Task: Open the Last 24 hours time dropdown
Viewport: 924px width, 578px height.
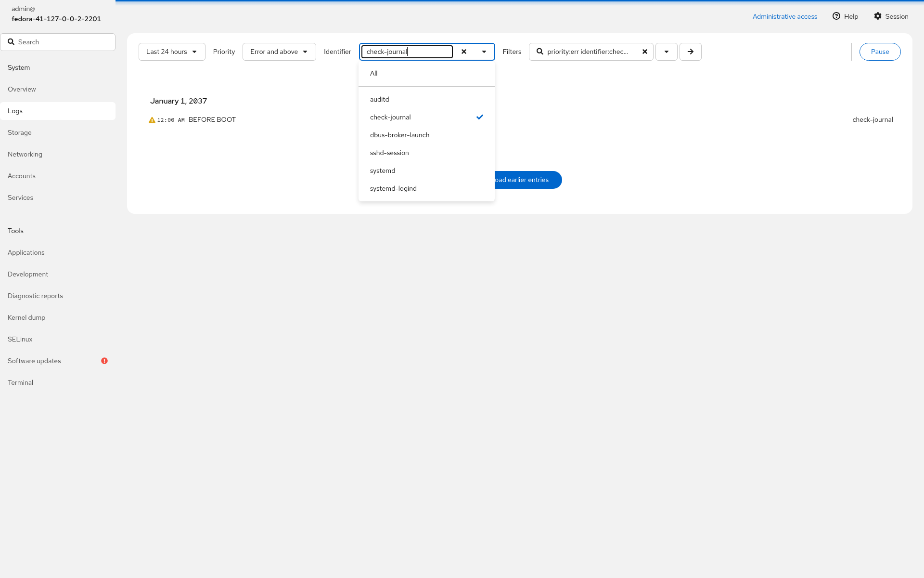Action: 172,52
